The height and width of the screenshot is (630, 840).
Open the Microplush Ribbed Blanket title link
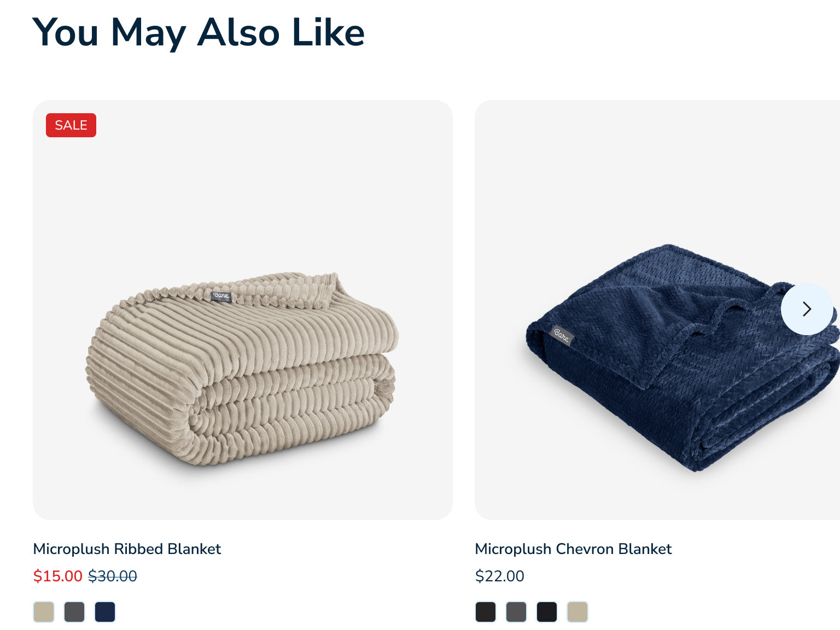(127, 549)
